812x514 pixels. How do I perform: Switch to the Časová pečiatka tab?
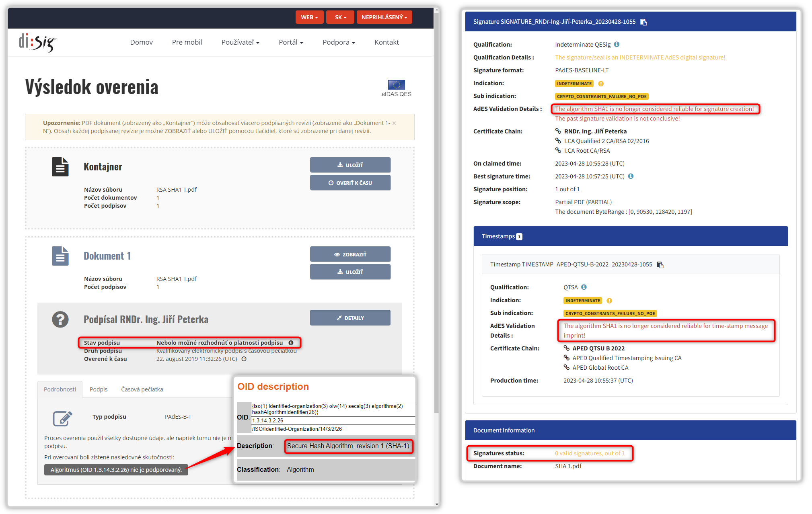[142, 389]
